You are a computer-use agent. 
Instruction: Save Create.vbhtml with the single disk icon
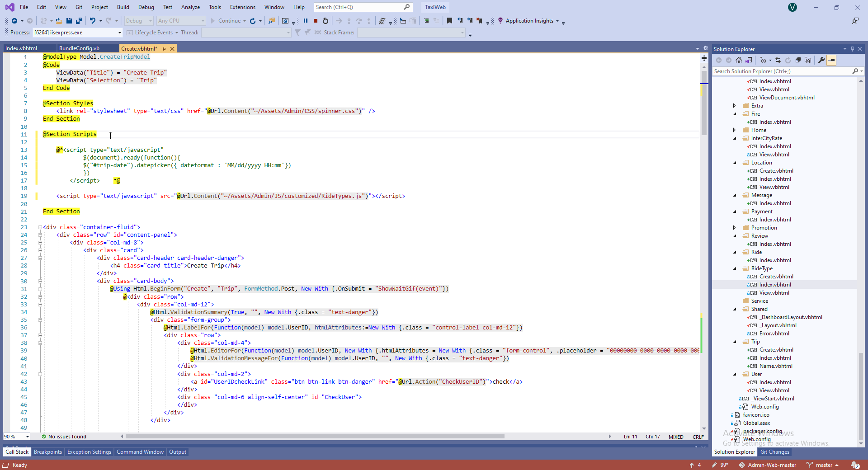pyautogui.click(x=69, y=21)
